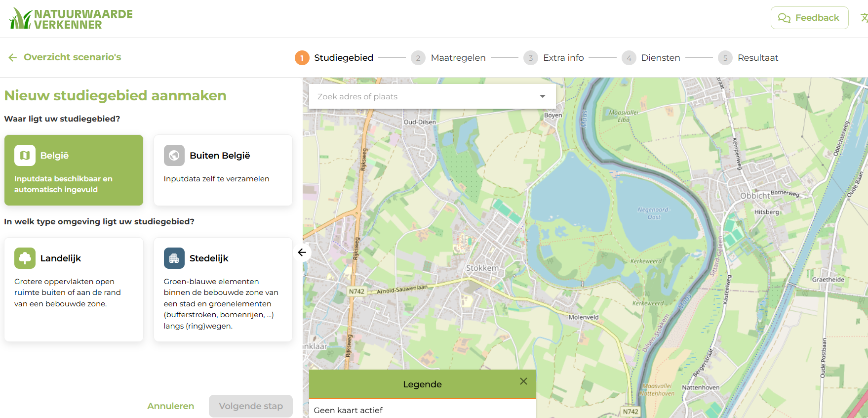Click the language translate icon
Image resolution: width=868 pixels, height=418 pixels.
(x=864, y=18)
